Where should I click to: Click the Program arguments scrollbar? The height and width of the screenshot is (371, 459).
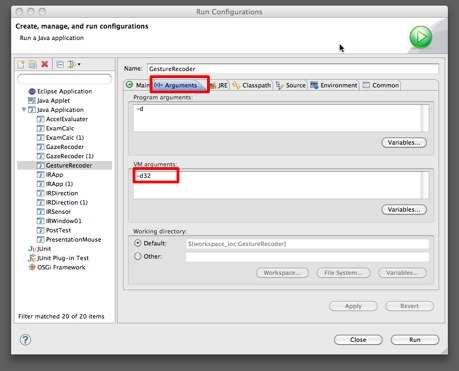[425, 118]
